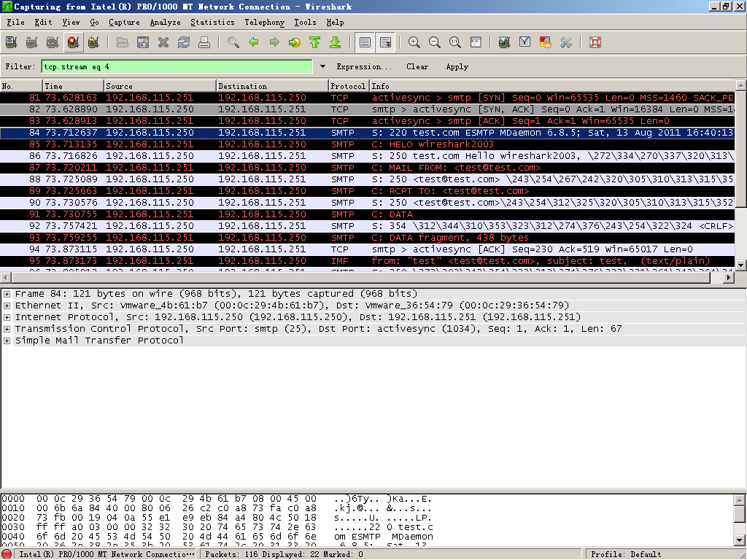This screenshot has height=560, width=747.
Task: Save capture file as icon
Action: [x=143, y=42]
